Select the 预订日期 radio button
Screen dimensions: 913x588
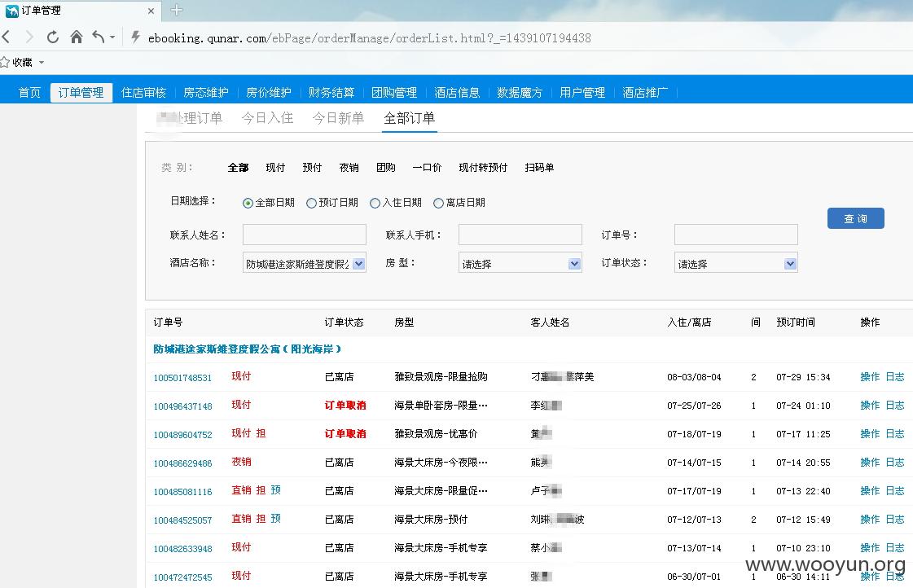pos(311,203)
